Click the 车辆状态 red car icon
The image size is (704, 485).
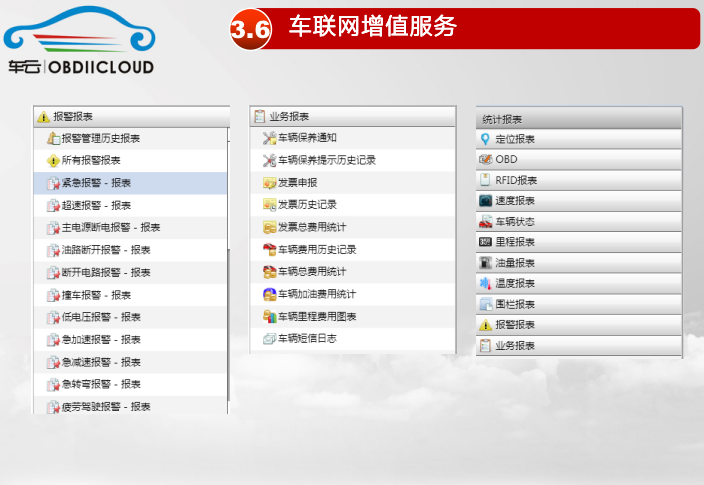(486, 221)
